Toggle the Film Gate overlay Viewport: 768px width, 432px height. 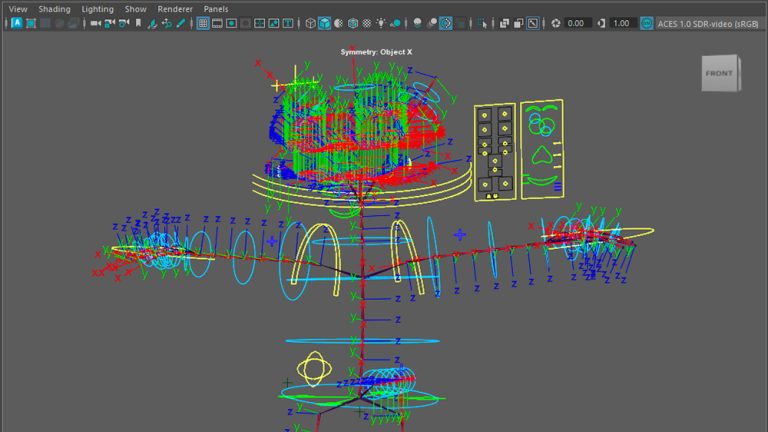[217, 23]
